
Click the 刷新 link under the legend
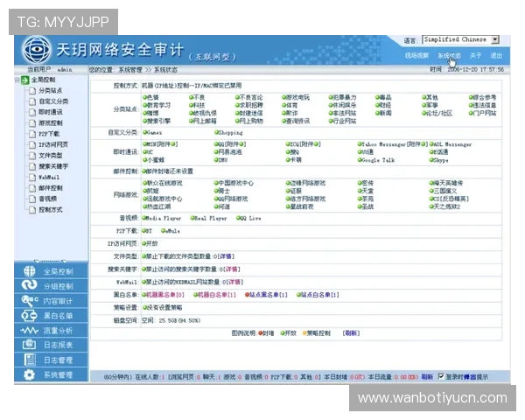[351, 332]
